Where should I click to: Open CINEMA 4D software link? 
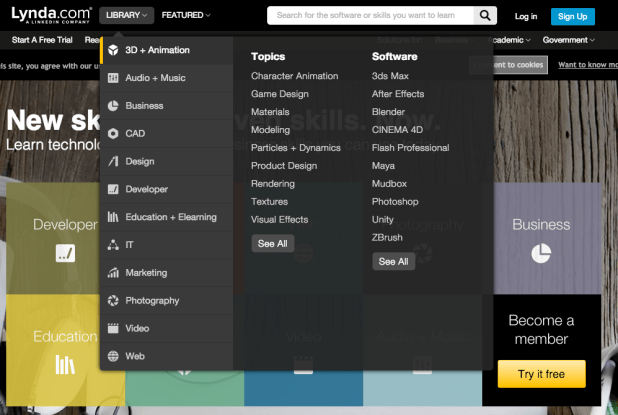397,130
